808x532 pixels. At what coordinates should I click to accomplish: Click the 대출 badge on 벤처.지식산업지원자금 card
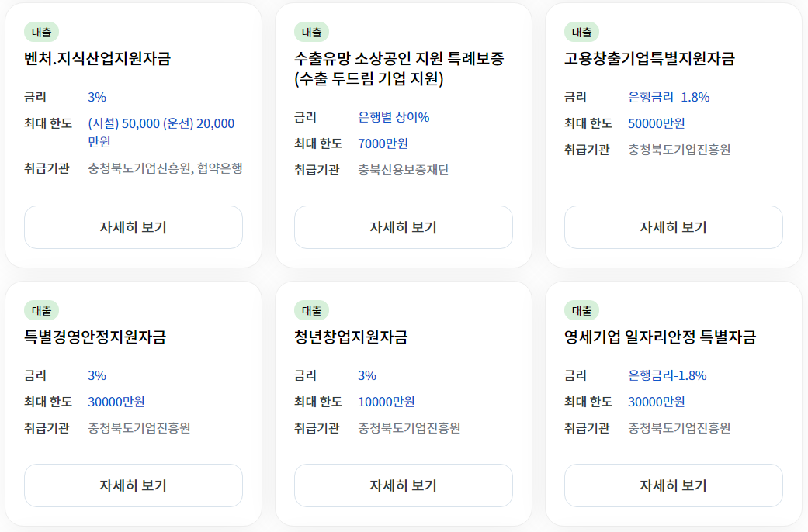pyautogui.click(x=37, y=33)
